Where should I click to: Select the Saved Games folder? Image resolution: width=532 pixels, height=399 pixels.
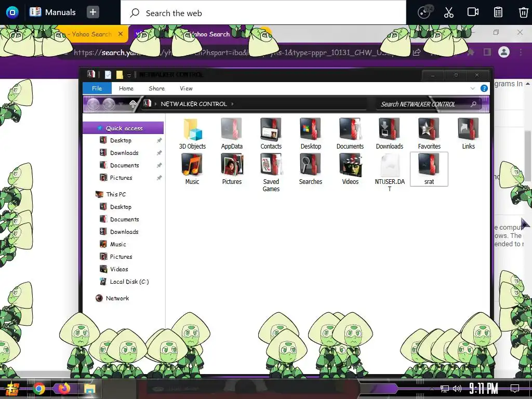[x=271, y=172]
